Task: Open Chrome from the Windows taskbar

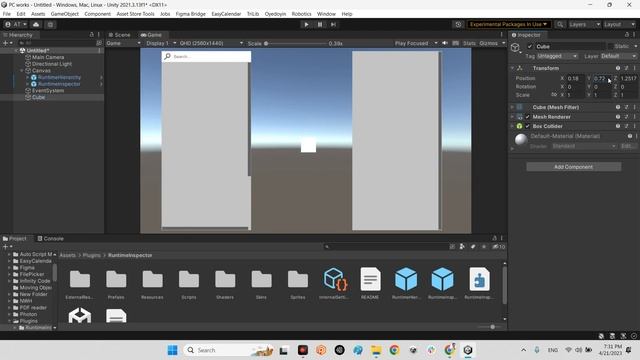Action: click(x=394, y=350)
